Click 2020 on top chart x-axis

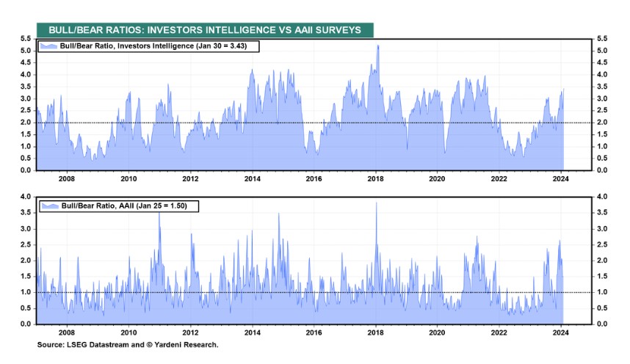[x=437, y=179]
